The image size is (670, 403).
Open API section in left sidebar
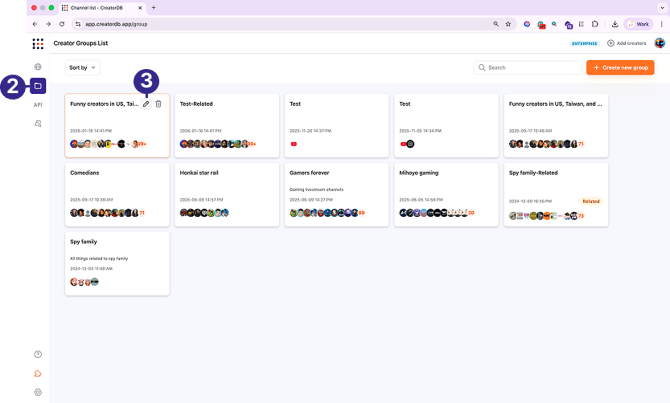click(x=38, y=105)
